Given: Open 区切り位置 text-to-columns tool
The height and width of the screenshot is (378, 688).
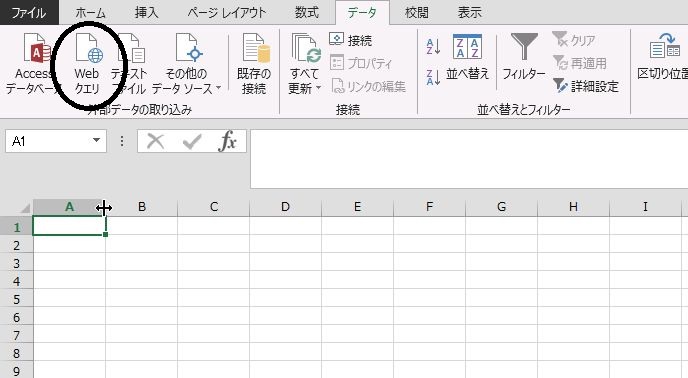Looking at the screenshot, I should 663,58.
